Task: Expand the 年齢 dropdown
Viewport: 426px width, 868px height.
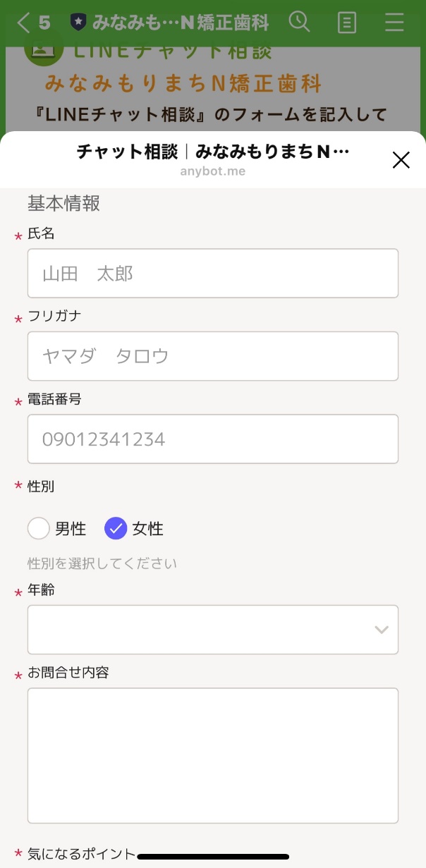Action: pyautogui.click(x=212, y=629)
